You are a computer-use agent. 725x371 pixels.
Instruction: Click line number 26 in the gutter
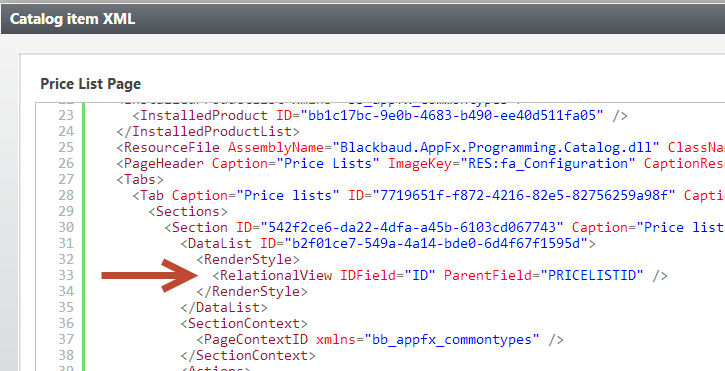[x=66, y=163]
